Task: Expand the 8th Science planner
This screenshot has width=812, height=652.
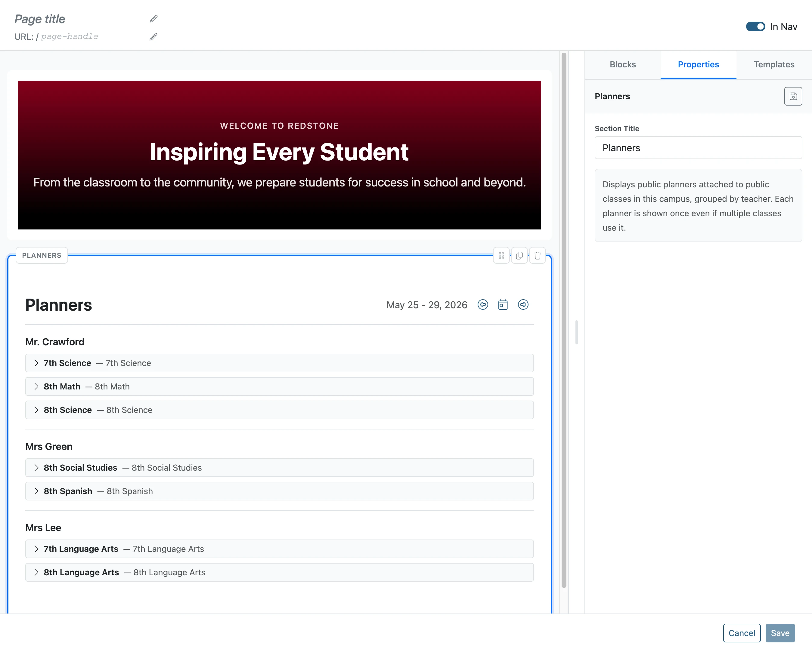Action: [x=280, y=410]
